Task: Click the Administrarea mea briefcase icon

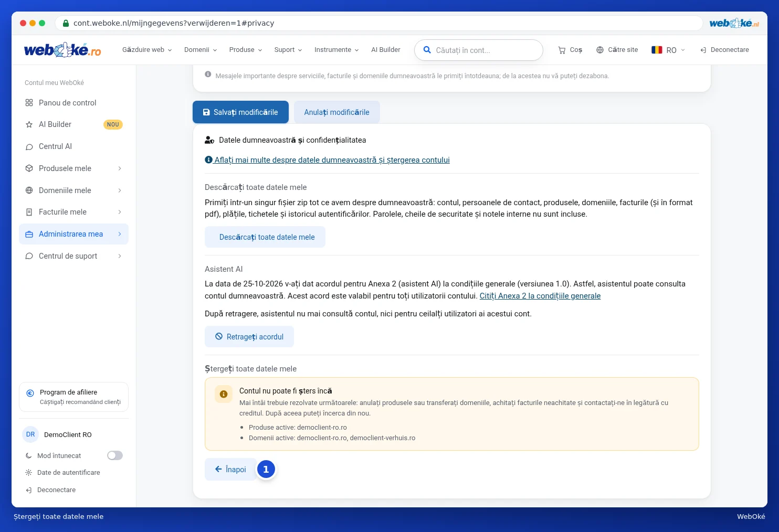Action: pyautogui.click(x=29, y=234)
